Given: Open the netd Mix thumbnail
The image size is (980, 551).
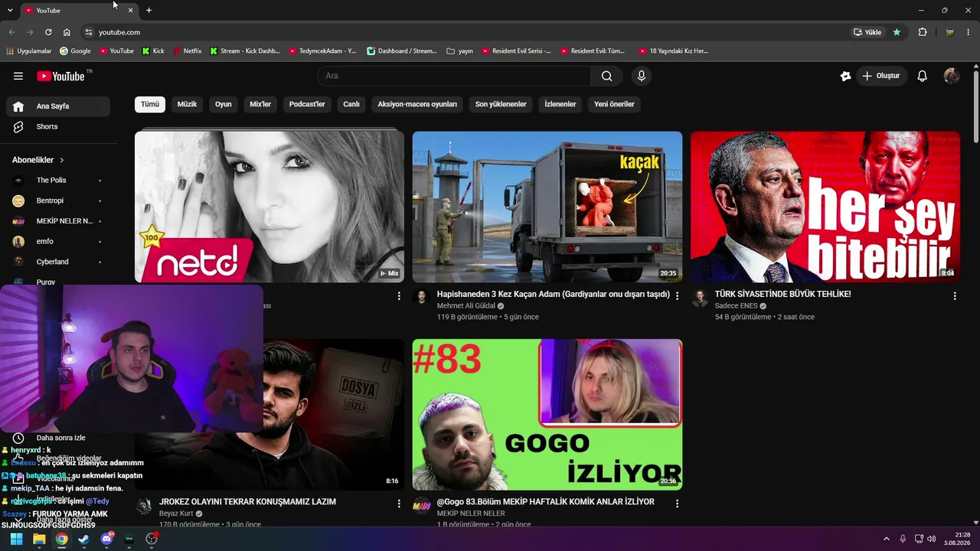Looking at the screenshot, I should 269,207.
